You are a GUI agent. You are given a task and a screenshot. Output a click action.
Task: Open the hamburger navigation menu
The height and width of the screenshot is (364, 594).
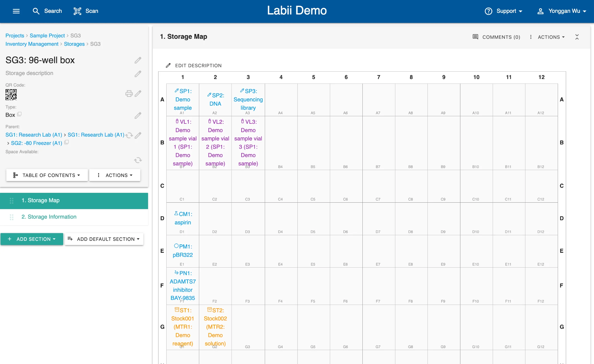[x=16, y=11]
